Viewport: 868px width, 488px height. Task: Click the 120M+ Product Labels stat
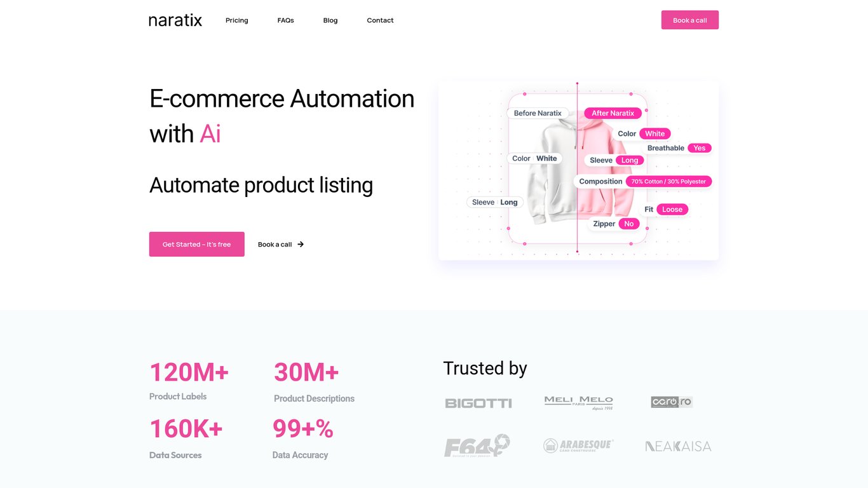(189, 380)
